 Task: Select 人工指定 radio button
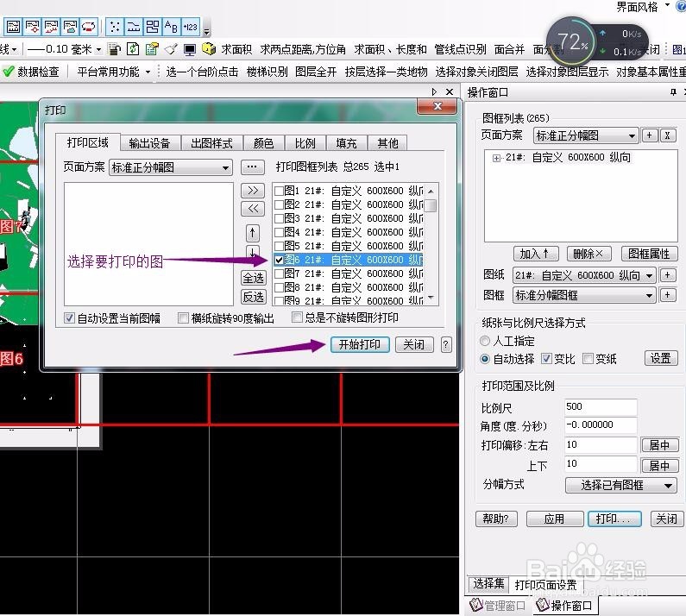pyautogui.click(x=485, y=341)
